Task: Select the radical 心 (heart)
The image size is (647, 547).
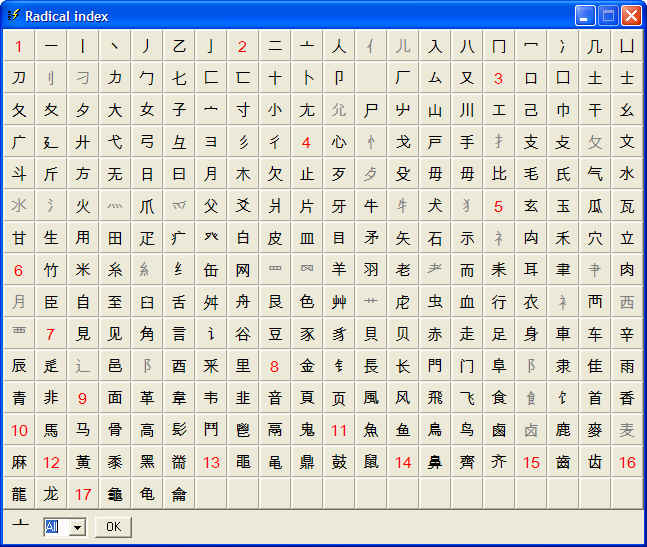Action: [339, 142]
